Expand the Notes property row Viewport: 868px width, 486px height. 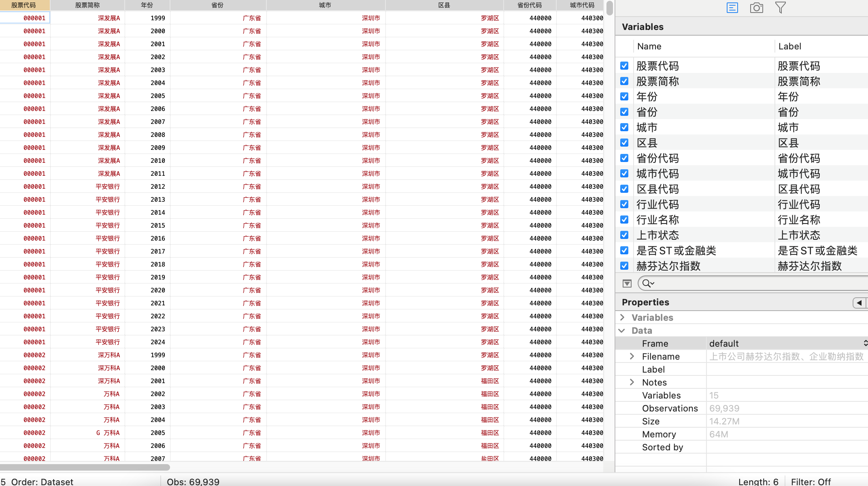[632, 382]
